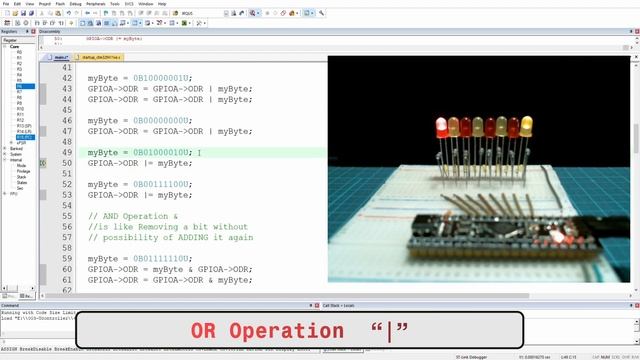The height and width of the screenshot is (360, 640).
Task: Close the Registers panel
Action: [33, 31]
